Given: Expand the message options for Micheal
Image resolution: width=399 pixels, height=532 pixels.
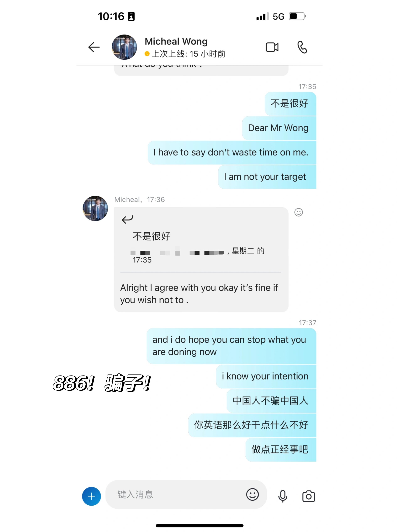Looking at the screenshot, I should click(299, 212).
